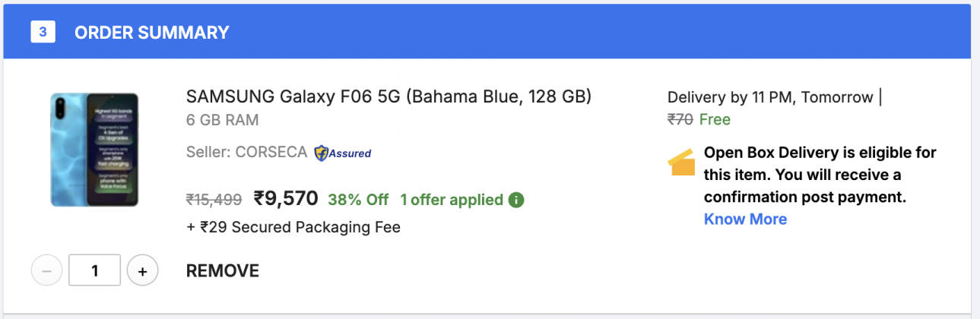Click the yellow Open Box Delivery icon
980x319 pixels.
click(681, 162)
